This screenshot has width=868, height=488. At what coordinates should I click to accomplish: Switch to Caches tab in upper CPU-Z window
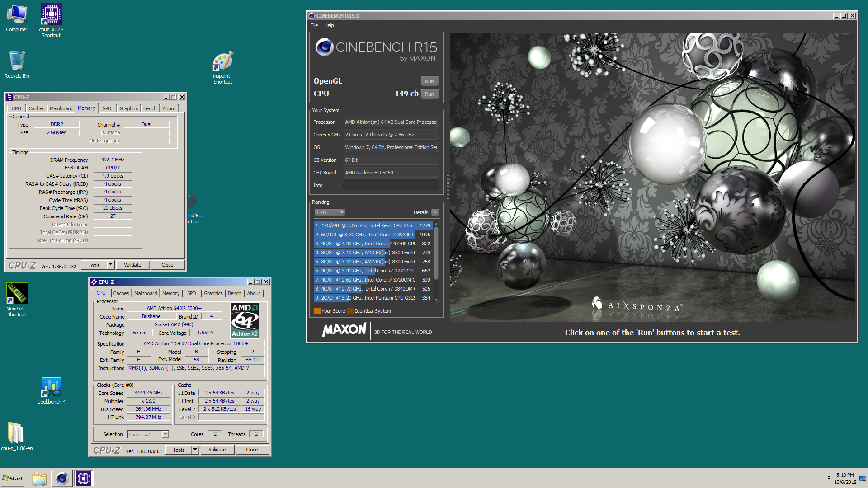[x=36, y=108]
